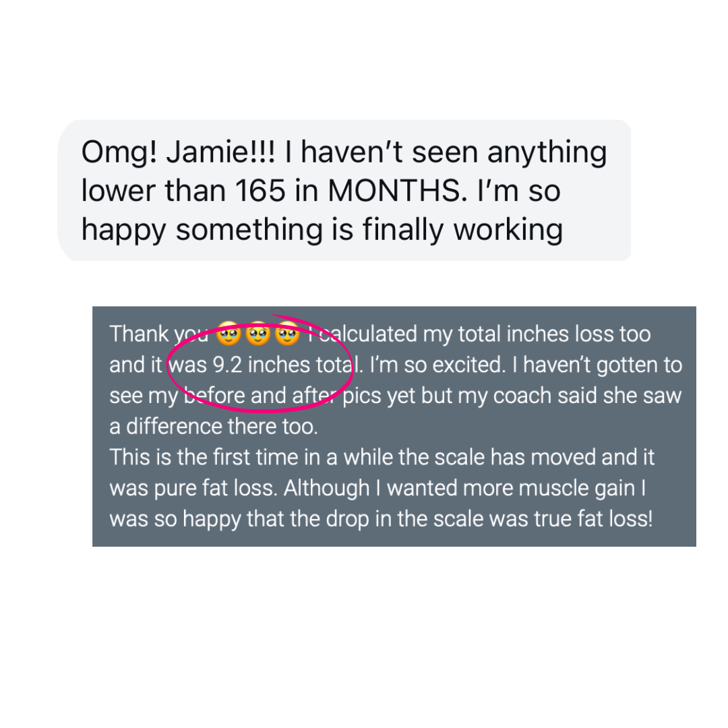728x728 pixels.
Task: Click "Thank you" in the dark message box
Action: click(x=159, y=334)
